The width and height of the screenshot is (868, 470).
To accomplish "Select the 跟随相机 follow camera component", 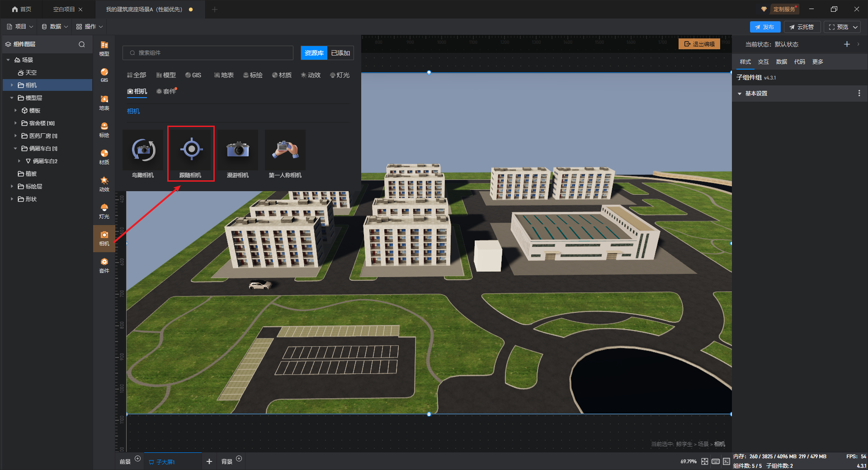I will click(x=191, y=155).
